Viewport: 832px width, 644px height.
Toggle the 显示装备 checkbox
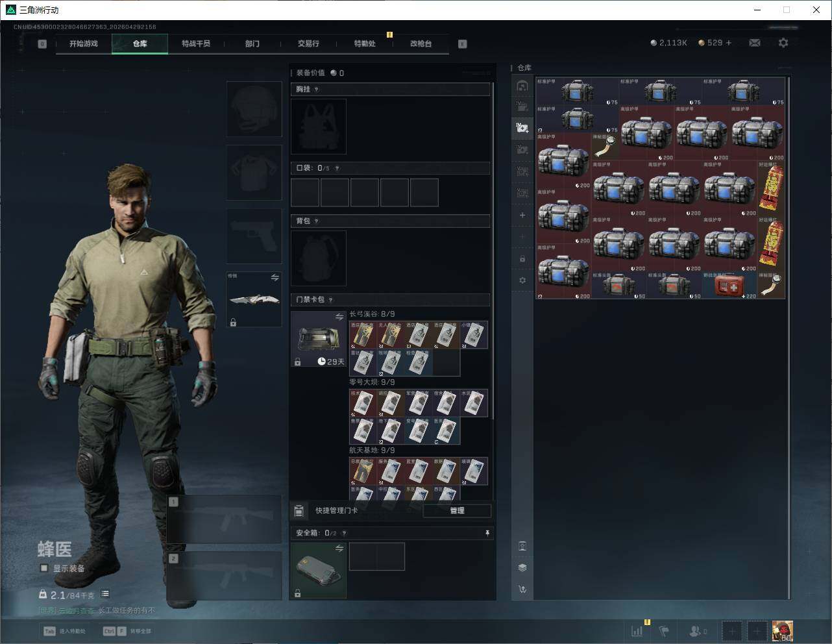point(44,568)
